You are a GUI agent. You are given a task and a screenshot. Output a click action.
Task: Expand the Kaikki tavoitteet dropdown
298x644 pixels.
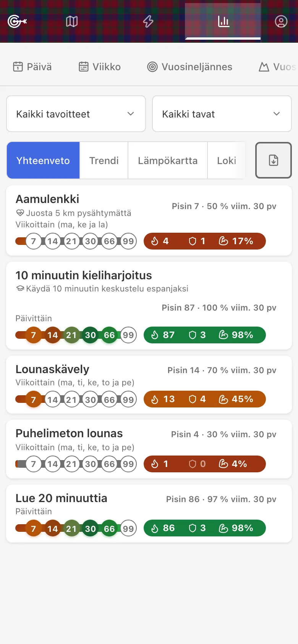76,114
